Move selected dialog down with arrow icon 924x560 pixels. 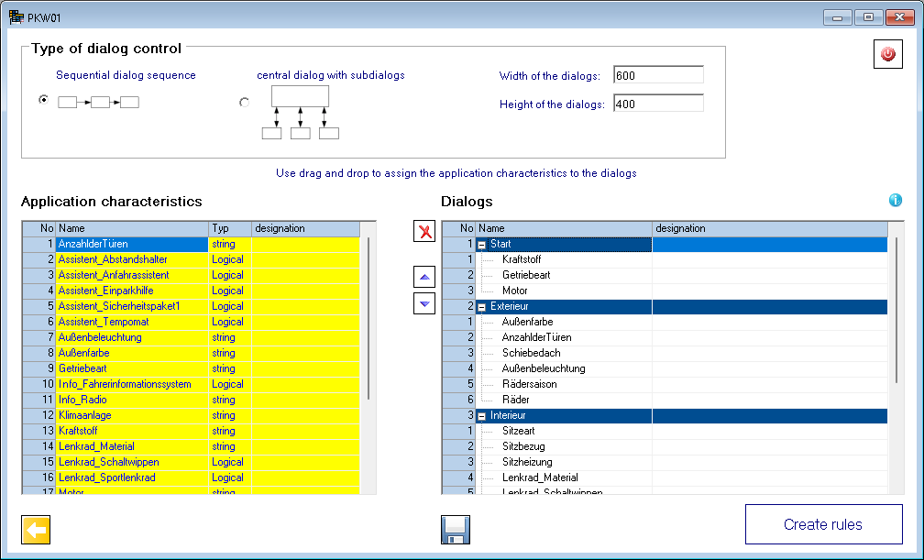424,303
